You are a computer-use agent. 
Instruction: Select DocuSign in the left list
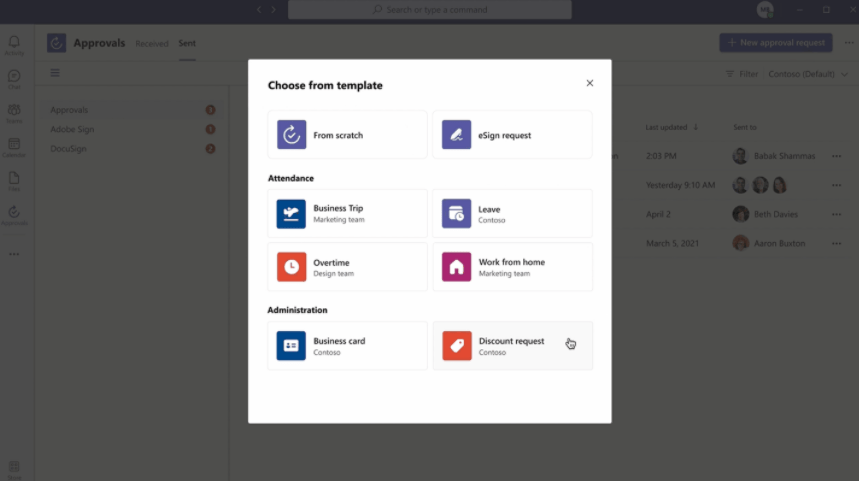coord(70,149)
